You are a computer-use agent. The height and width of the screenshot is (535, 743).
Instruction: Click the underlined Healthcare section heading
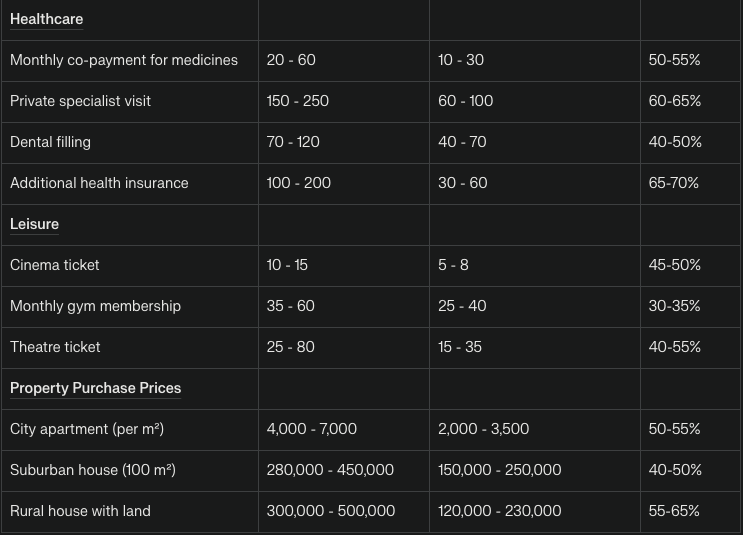[x=47, y=19]
